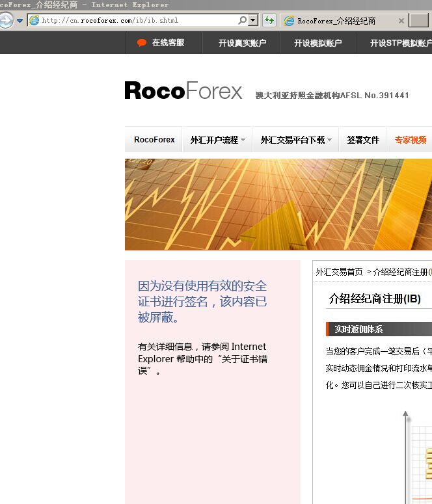Click 开设模拟账户 in top bar

[x=318, y=43]
